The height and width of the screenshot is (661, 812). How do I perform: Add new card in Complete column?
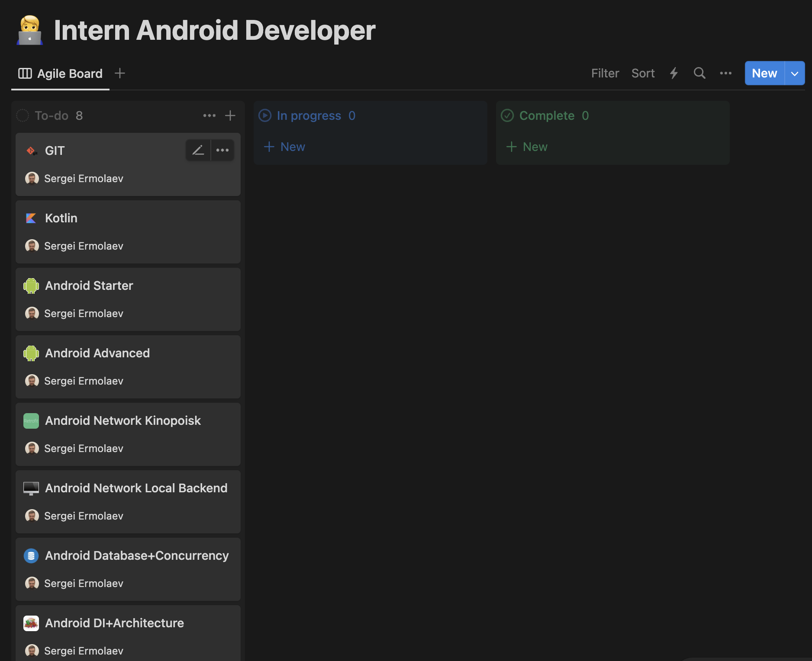click(527, 147)
